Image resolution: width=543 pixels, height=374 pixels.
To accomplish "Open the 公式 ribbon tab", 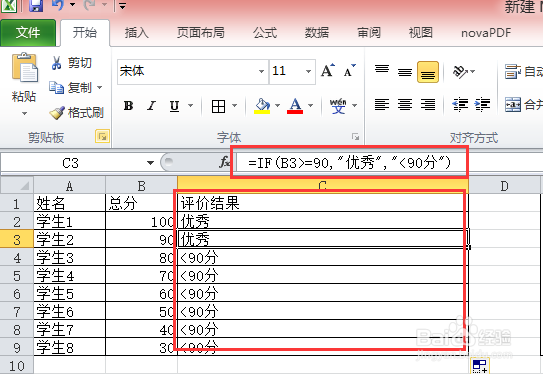I will coord(265,33).
